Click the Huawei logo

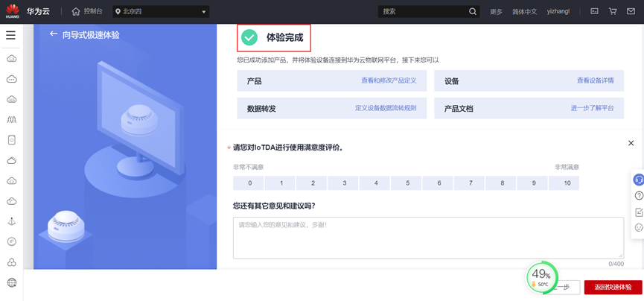pyautogui.click(x=13, y=11)
